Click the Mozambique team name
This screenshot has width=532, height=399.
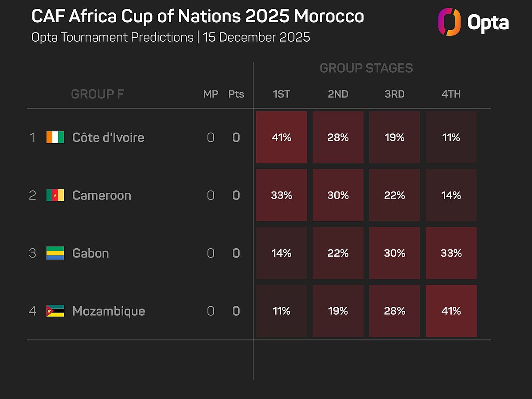pyautogui.click(x=109, y=311)
